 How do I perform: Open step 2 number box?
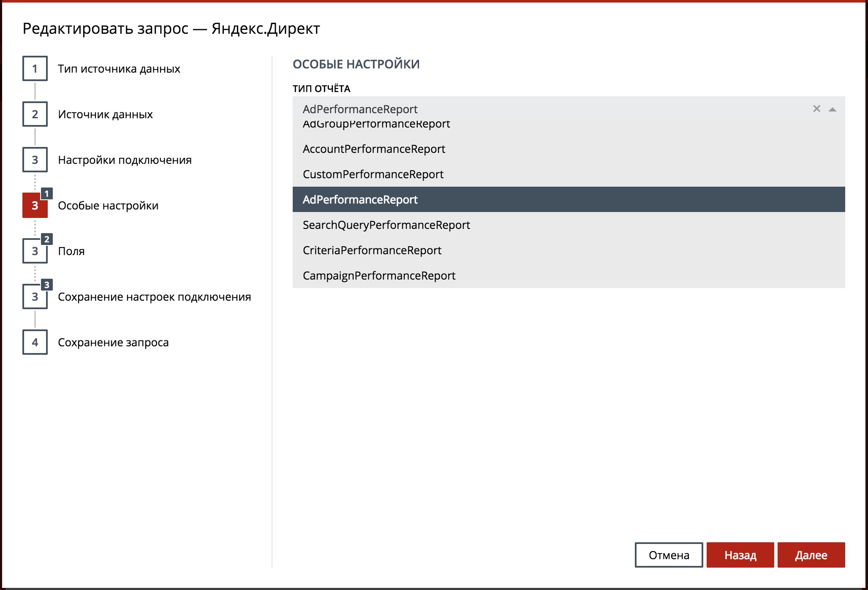pos(35,114)
